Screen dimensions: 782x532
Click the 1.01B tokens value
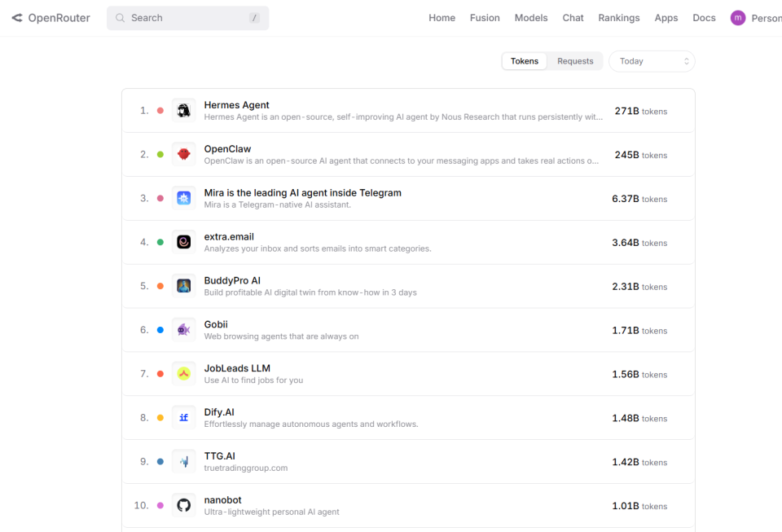[640, 506]
